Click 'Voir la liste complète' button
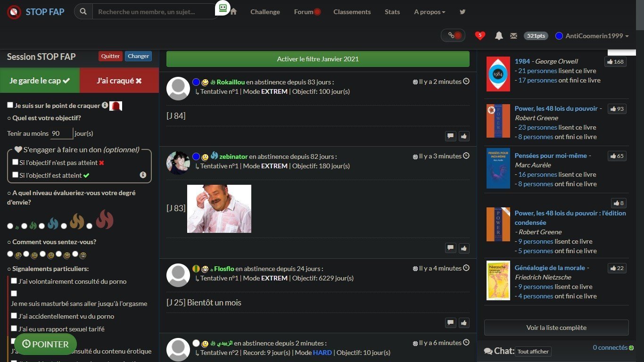The width and height of the screenshot is (644, 362). [556, 328]
